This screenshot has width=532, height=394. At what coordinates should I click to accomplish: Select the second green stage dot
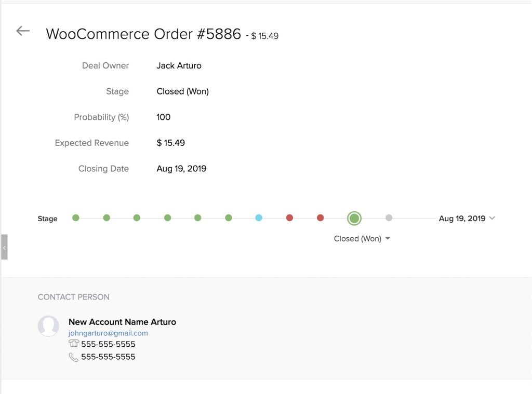107,218
